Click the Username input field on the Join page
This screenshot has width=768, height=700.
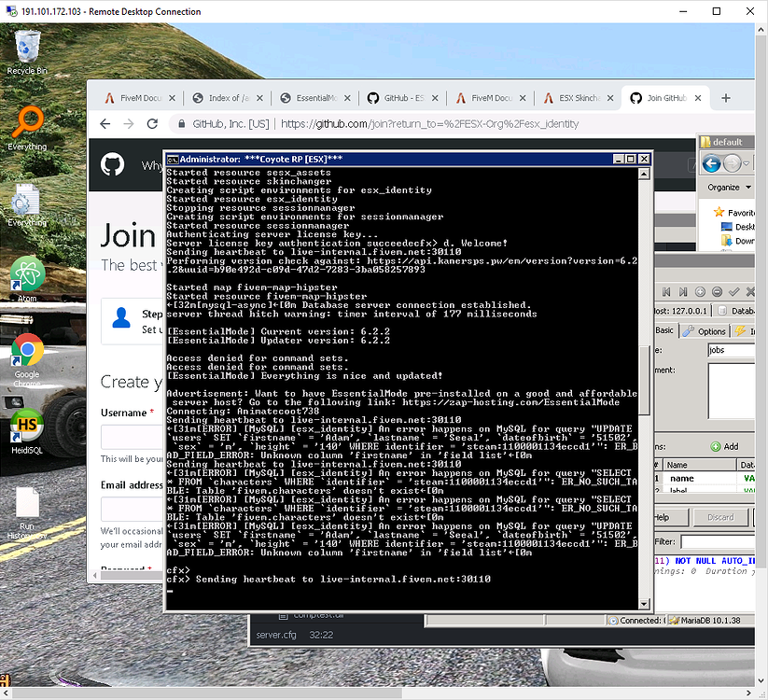(132, 439)
